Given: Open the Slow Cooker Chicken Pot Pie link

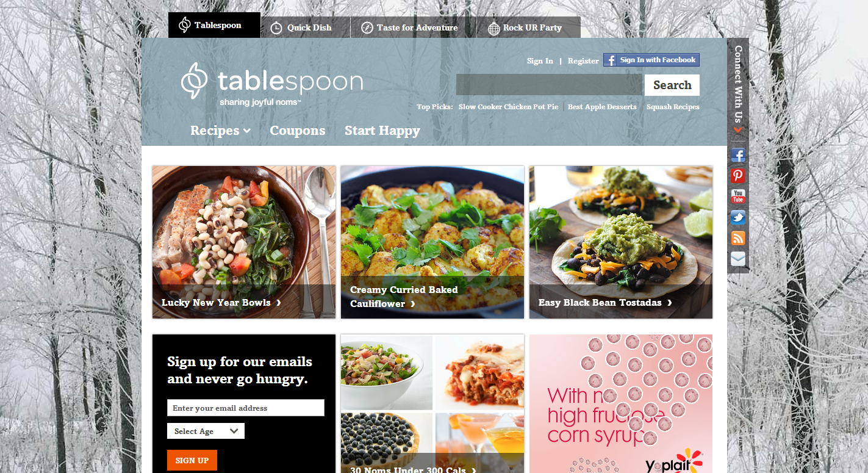Looking at the screenshot, I should click(508, 107).
